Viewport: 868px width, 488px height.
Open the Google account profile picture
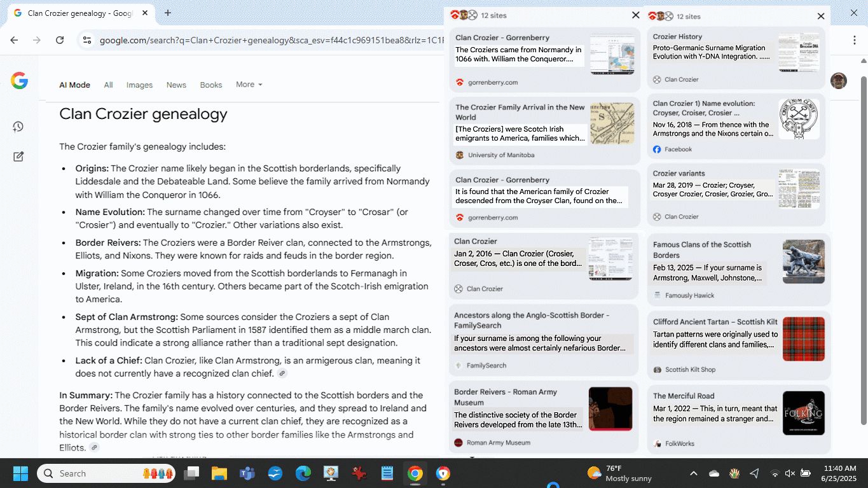tap(839, 81)
